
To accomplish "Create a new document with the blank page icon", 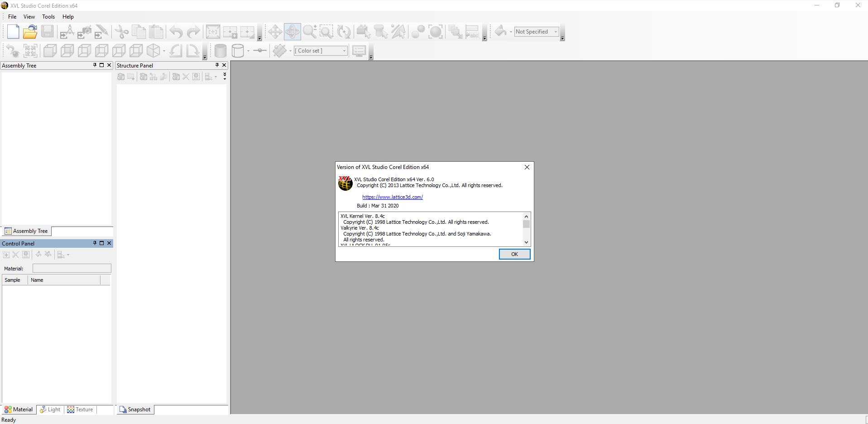I will point(13,32).
